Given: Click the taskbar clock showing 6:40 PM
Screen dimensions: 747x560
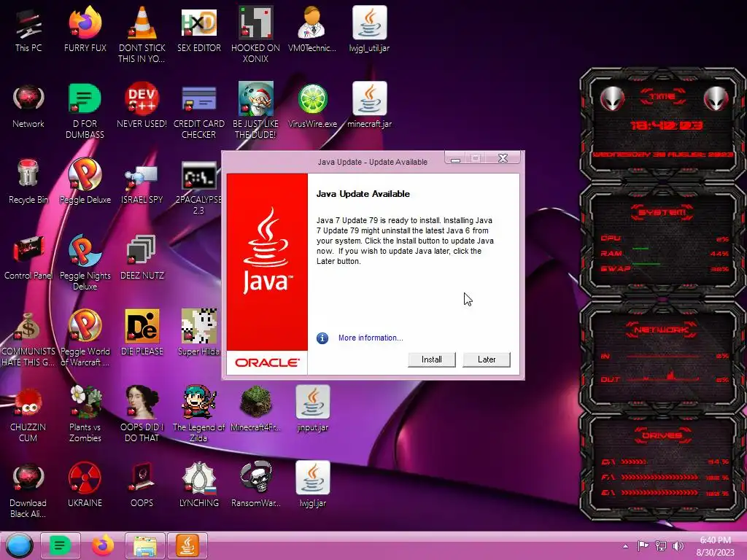Looking at the screenshot, I should 715,546.
